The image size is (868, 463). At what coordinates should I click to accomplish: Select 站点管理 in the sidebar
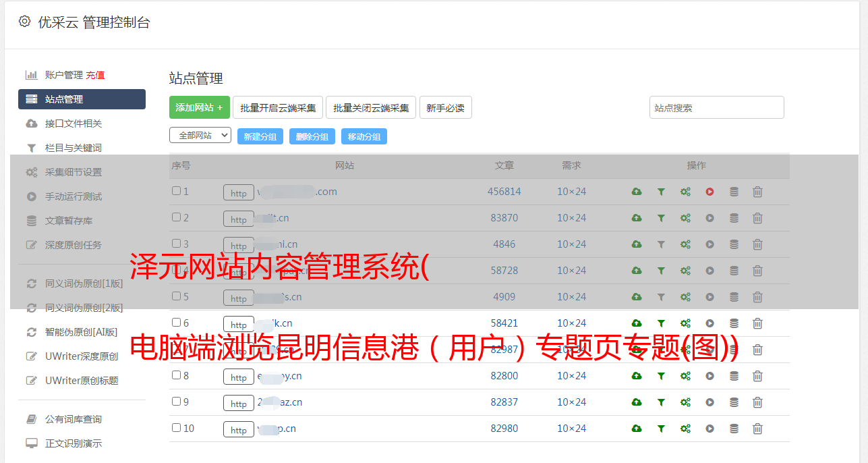(x=82, y=99)
